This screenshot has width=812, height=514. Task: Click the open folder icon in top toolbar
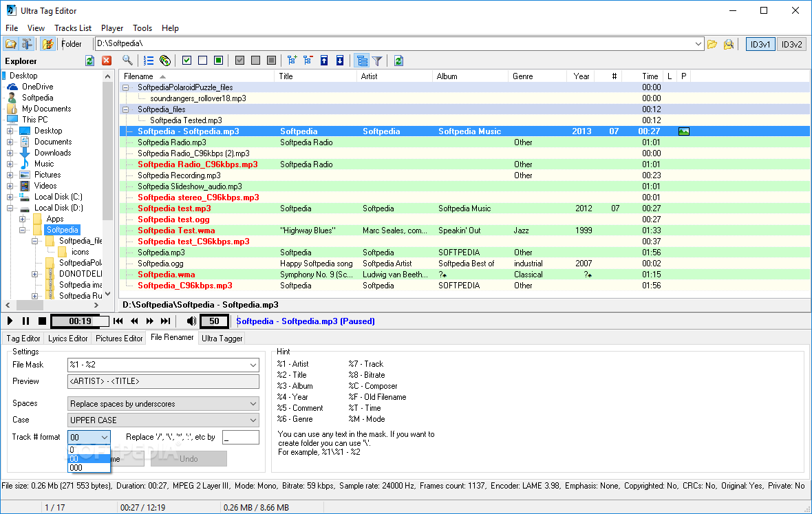click(x=11, y=44)
